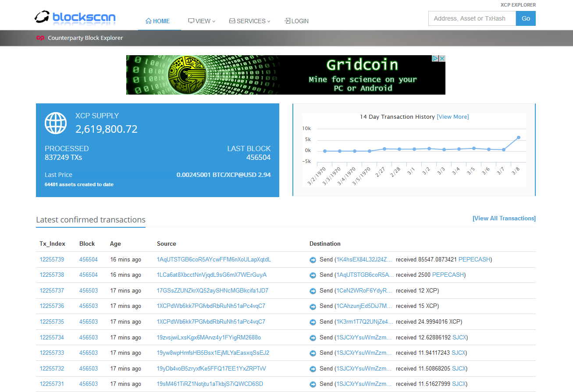The width and height of the screenshot is (573, 392).
Task: Open View More transaction history link
Action: 453,117
